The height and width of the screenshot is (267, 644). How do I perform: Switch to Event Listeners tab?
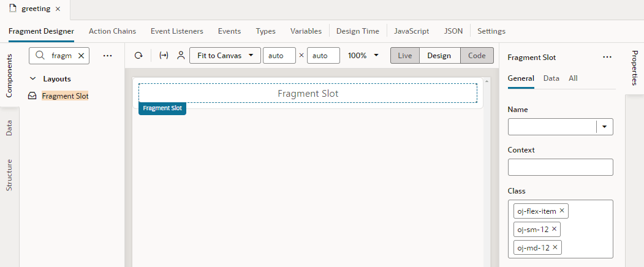coord(176,31)
